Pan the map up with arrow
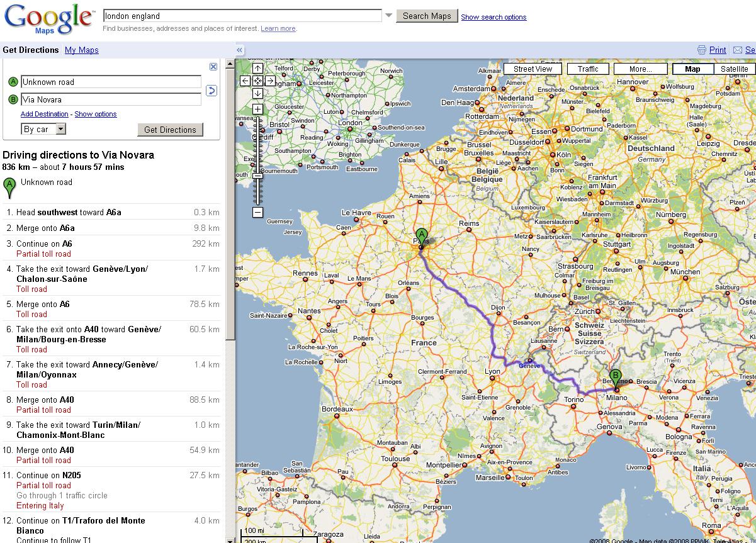The height and width of the screenshot is (543, 756). [257, 69]
